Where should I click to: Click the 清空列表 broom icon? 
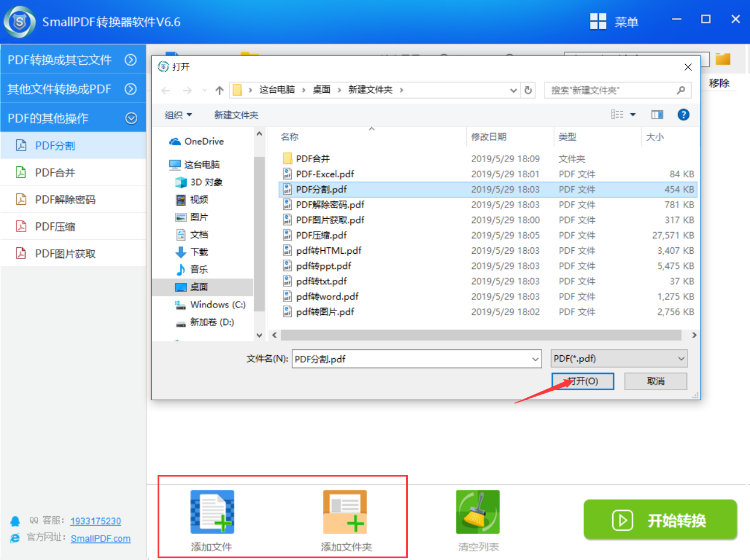click(x=478, y=512)
